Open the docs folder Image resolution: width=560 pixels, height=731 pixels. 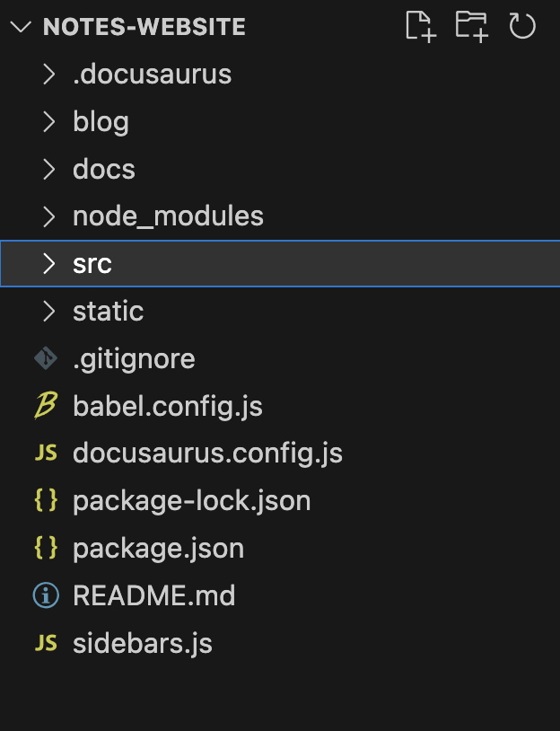(280, 169)
